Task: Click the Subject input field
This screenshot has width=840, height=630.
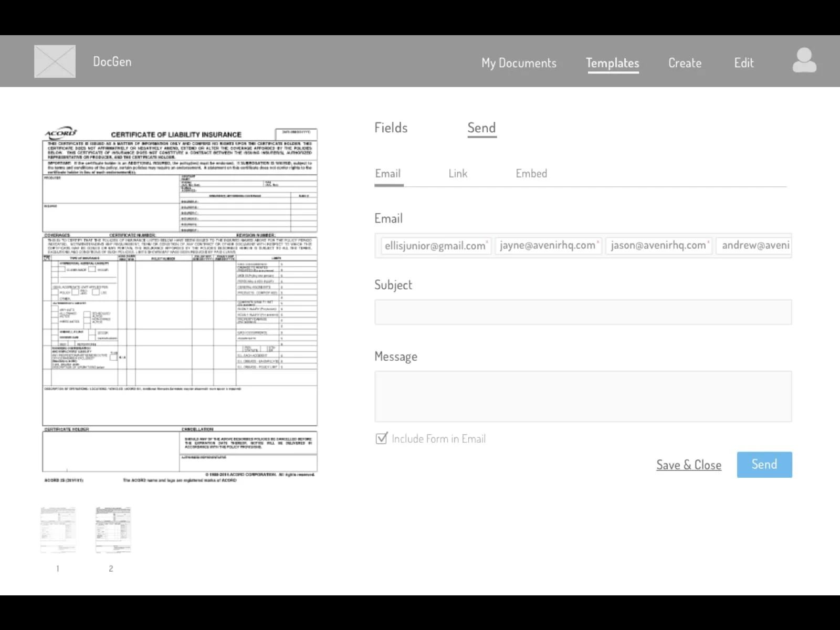Action: click(583, 312)
